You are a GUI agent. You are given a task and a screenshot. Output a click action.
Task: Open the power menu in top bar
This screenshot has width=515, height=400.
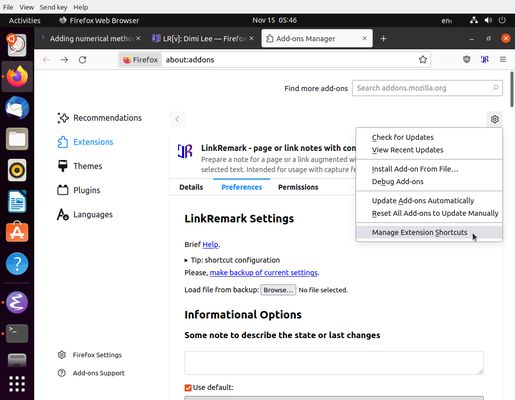(502, 20)
